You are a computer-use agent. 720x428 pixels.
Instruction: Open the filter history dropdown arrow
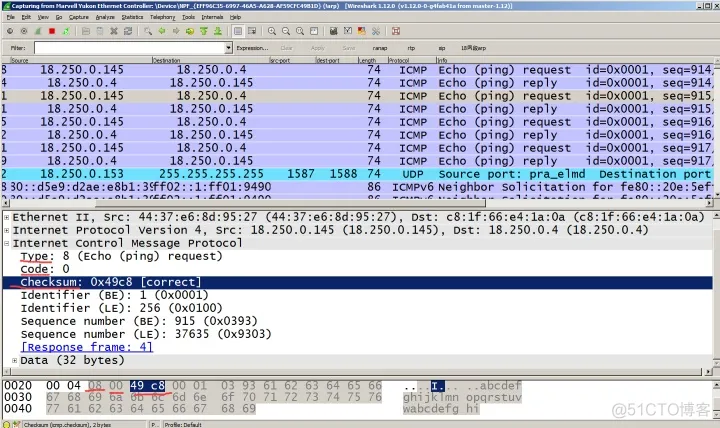pos(228,48)
